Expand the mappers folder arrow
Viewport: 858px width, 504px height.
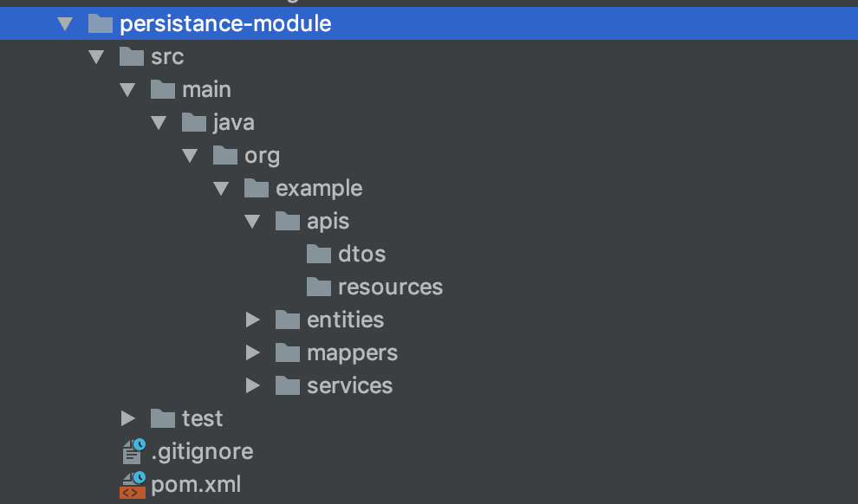(252, 352)
